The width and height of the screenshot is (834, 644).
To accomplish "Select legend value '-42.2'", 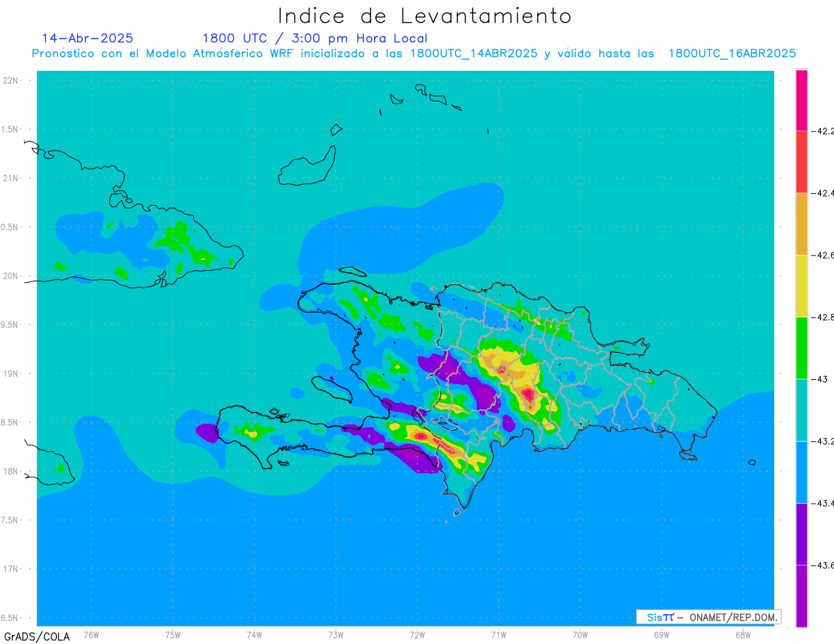I will [x=823, y=131].
